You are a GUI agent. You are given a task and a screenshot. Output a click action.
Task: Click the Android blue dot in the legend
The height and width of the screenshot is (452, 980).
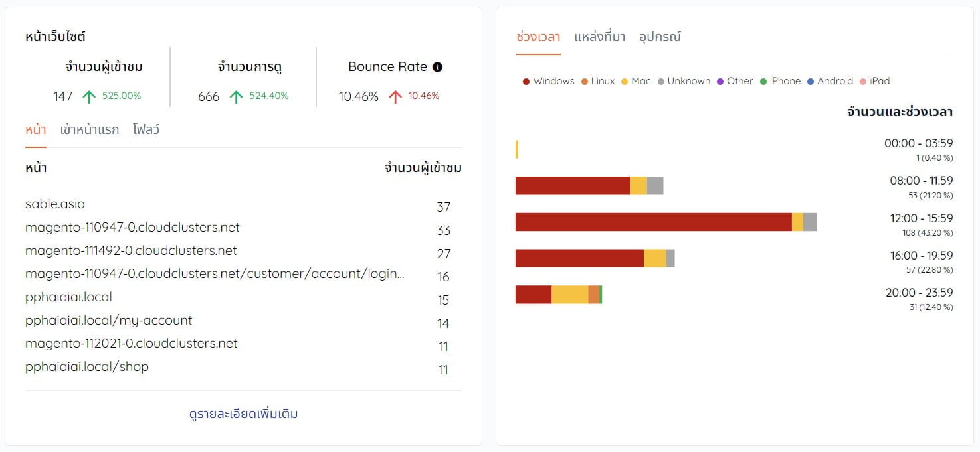coord(809,80)
